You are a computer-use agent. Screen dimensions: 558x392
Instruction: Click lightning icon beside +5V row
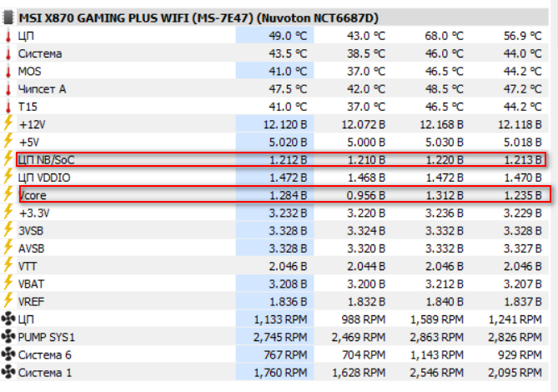click(x=8, y=140)
